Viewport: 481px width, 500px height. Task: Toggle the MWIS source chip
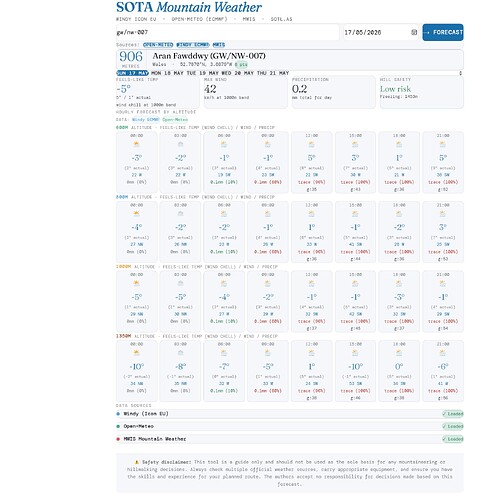point(219,45)
